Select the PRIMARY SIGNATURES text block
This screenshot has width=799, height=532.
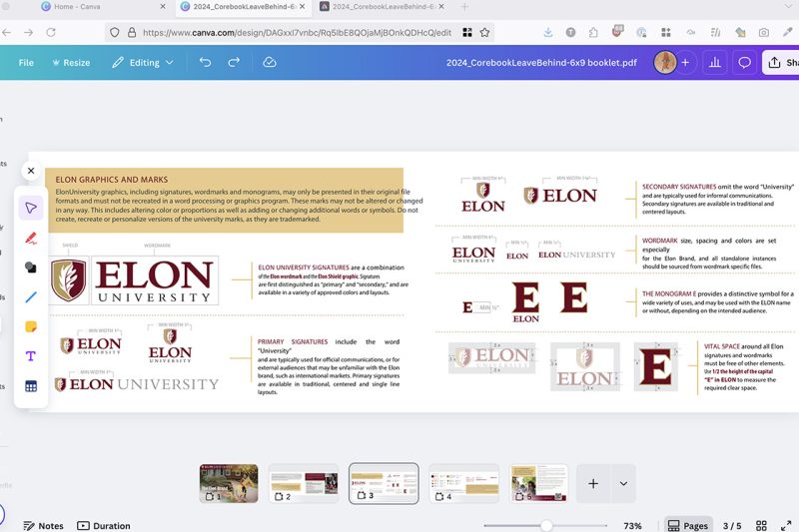click(329, 366)
